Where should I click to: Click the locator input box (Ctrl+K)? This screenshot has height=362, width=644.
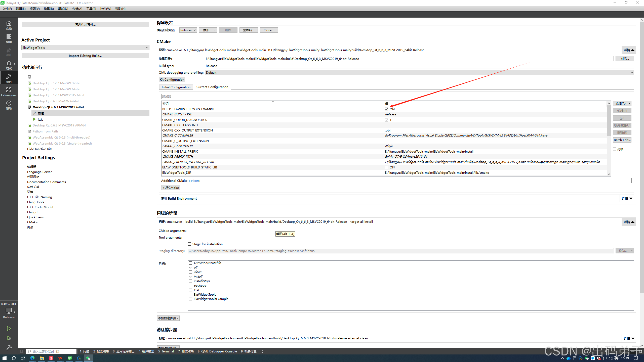52,351
